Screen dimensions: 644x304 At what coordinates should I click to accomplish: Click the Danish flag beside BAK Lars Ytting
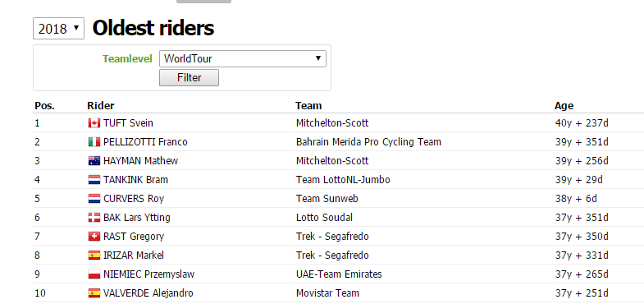94,218
